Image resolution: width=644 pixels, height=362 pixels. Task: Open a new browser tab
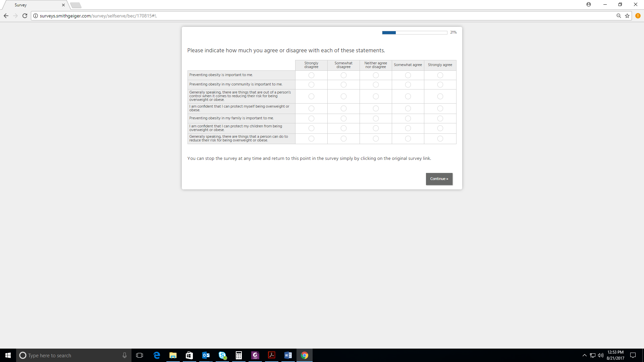76,5
